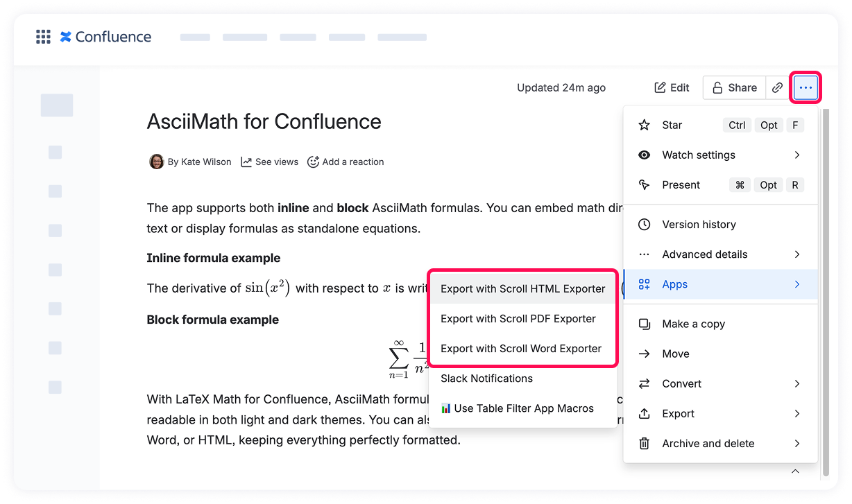The height and width of the screenshot is (504, 852).
Task: Click the See views chart icon
Action: 246,162
